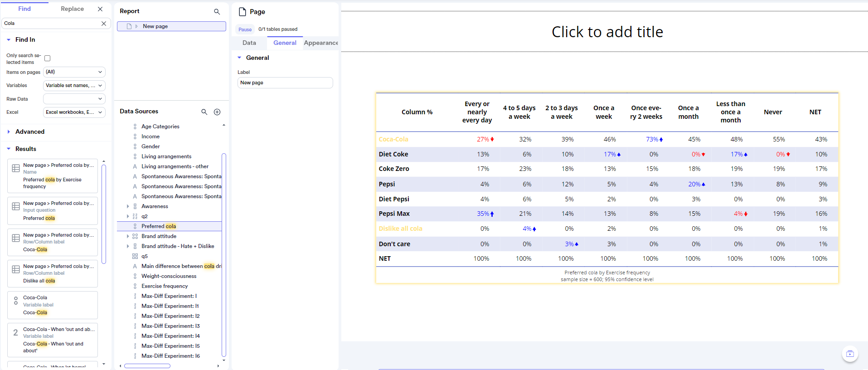Screen dimensions: 868x370
Task: Click the icon beside q2 variable set
Action: point(135,216)
